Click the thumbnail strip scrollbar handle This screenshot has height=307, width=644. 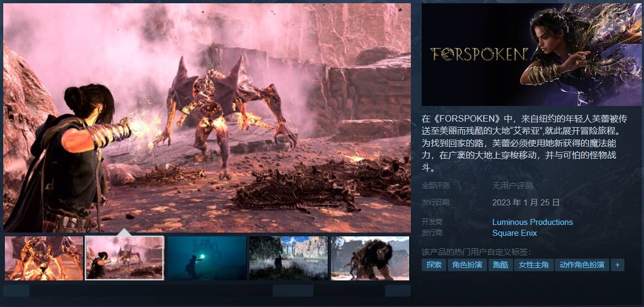point(293,291)
